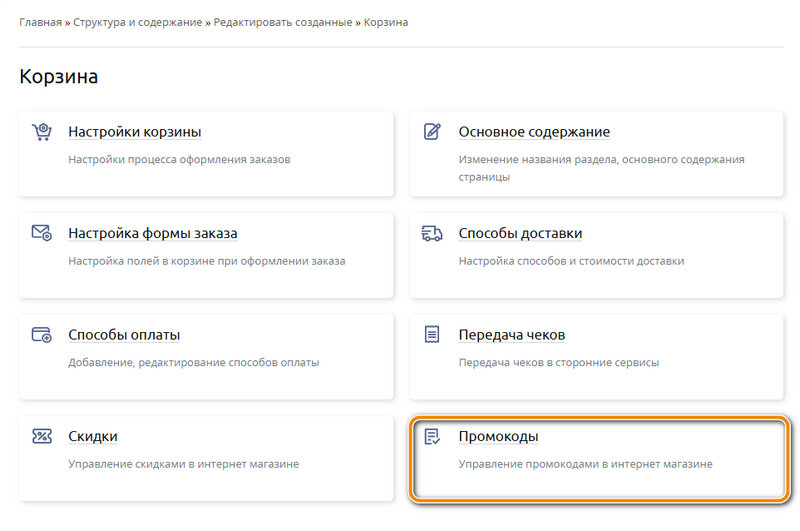This screenshot has height=531, width=800.
Task: Open the Передача чеков link
Action: click(512, 335)
